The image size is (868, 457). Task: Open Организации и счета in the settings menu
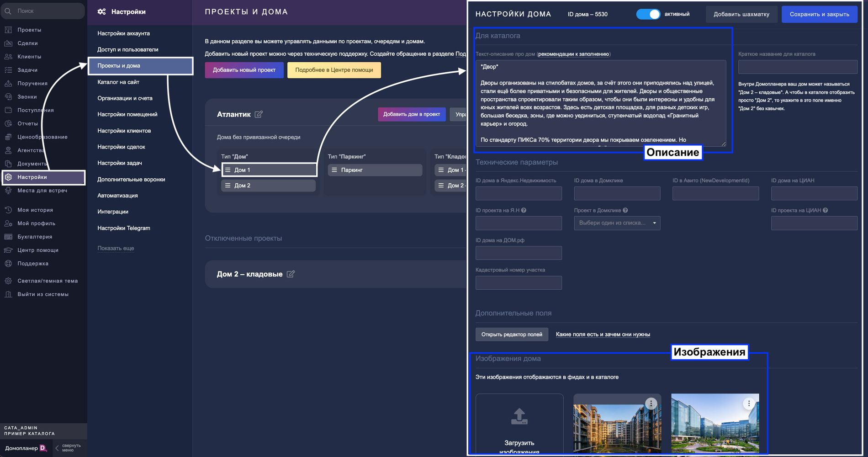(125, 98)
